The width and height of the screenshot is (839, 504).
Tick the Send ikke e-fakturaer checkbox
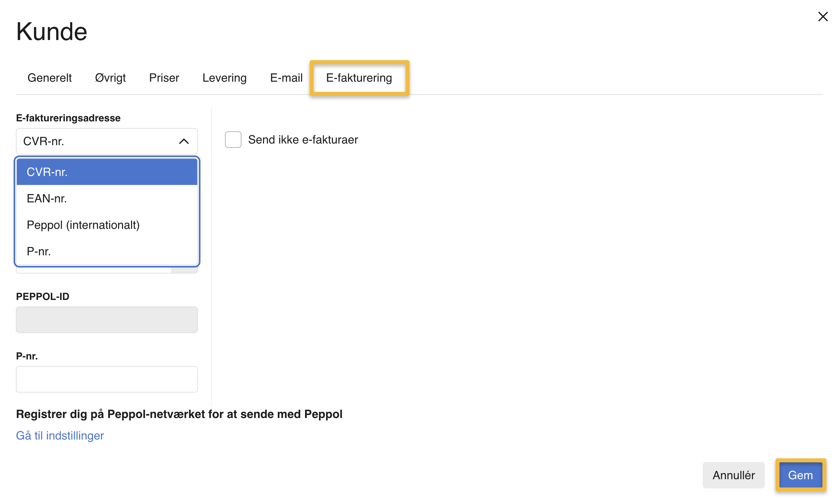tap(233, 140)
